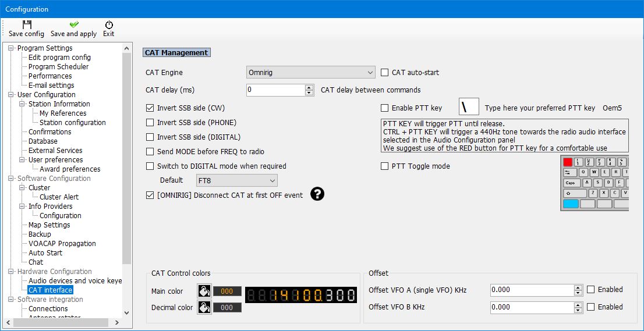Click the Main color value swatch
The width and height of the screenshot is (644, 331).
(x=227, y=291)
